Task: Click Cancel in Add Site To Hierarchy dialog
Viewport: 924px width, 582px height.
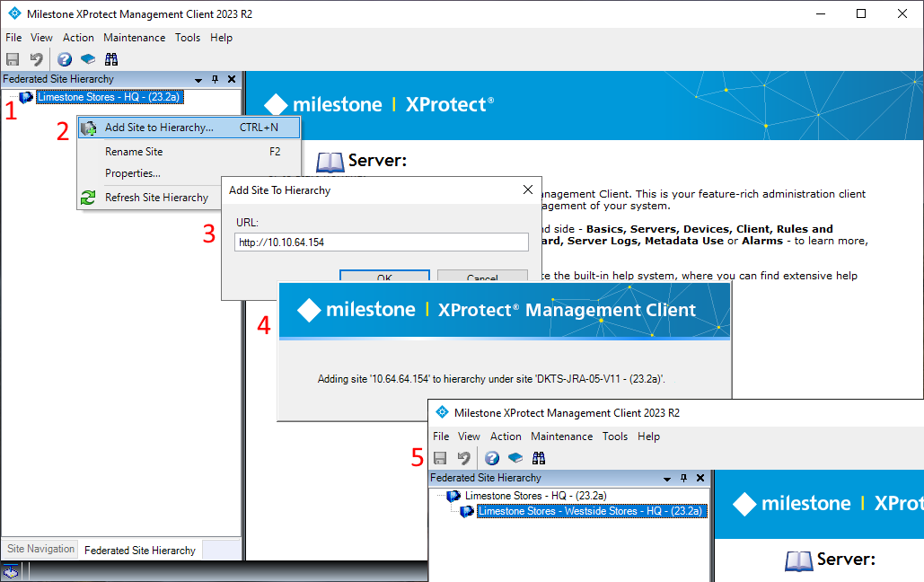Action: 482,277
